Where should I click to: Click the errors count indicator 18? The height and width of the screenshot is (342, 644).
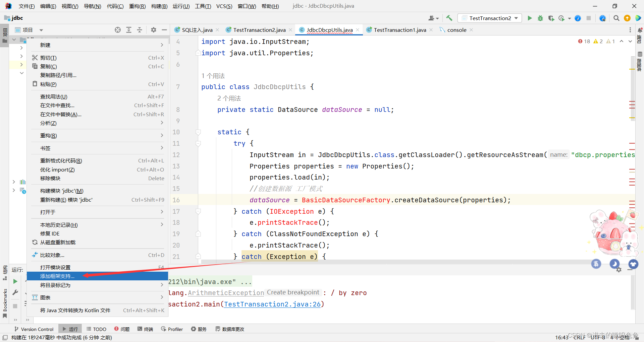(x=584, y=41)
